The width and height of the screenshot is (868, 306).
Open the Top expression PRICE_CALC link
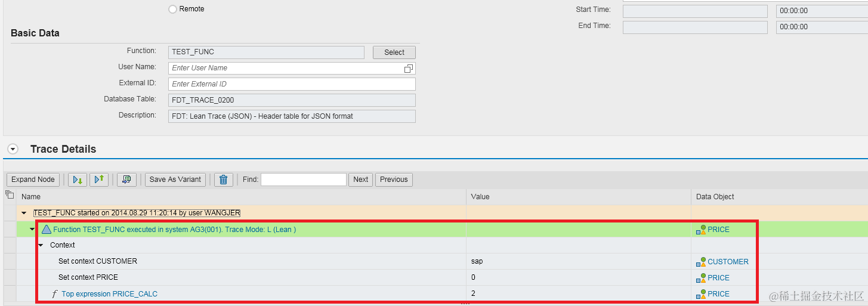click(x=109, y=294)
